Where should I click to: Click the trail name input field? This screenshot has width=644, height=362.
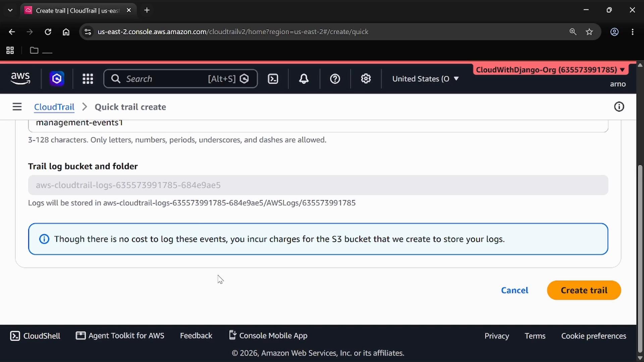[x=318, y=126]
